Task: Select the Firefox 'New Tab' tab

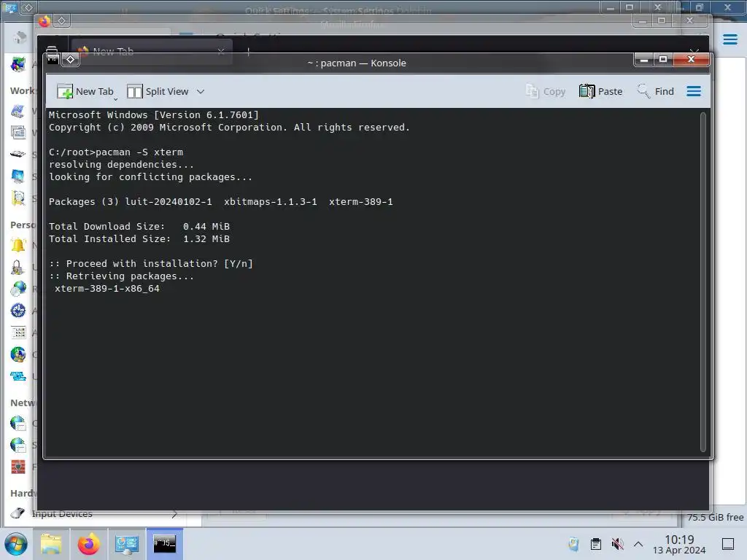Action: coord(152,51)
